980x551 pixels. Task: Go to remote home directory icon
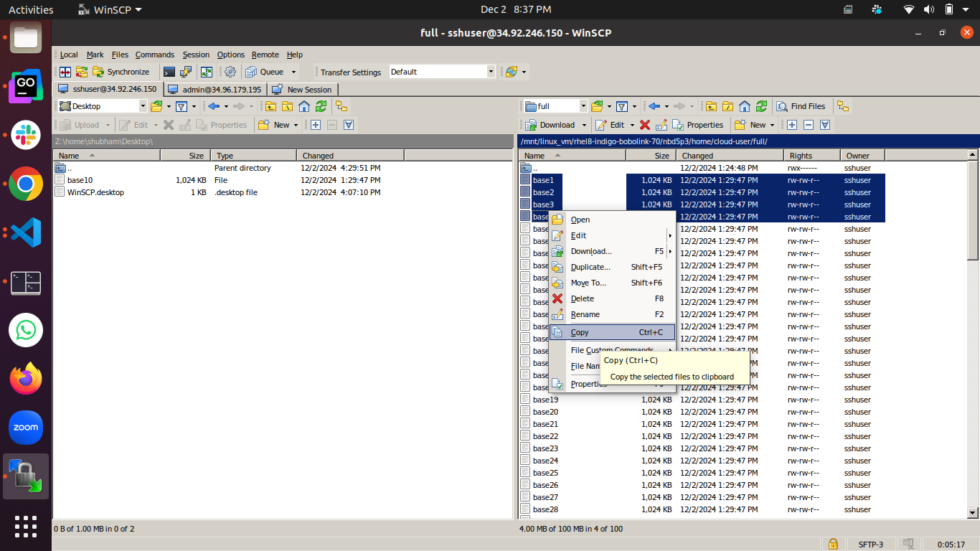pos(745,106)
